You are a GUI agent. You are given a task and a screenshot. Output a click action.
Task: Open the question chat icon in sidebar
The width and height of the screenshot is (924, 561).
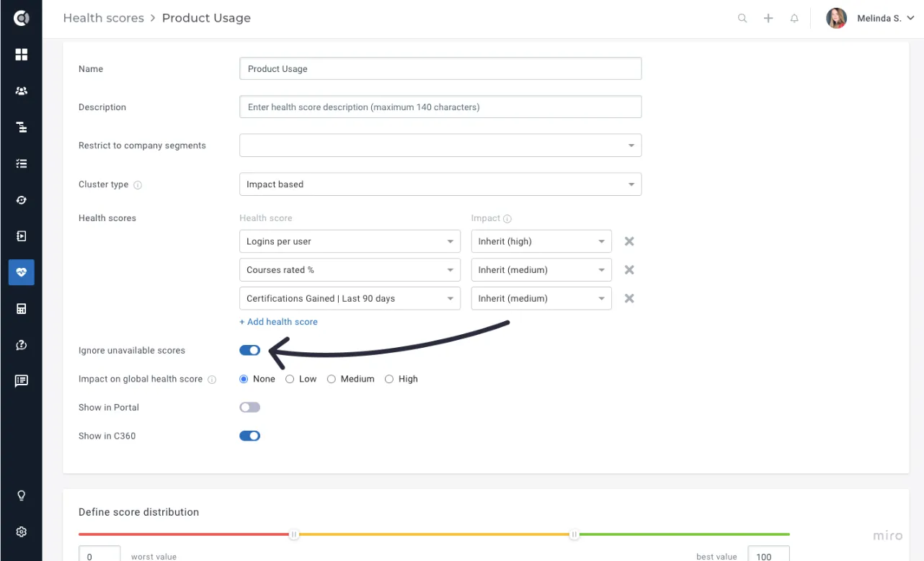pos(21,345)
